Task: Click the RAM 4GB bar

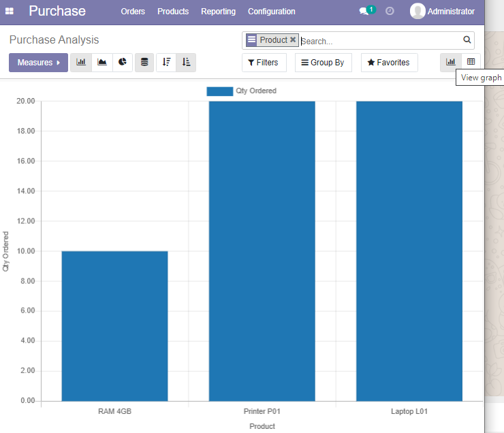Action: click(x=114, y=326)
